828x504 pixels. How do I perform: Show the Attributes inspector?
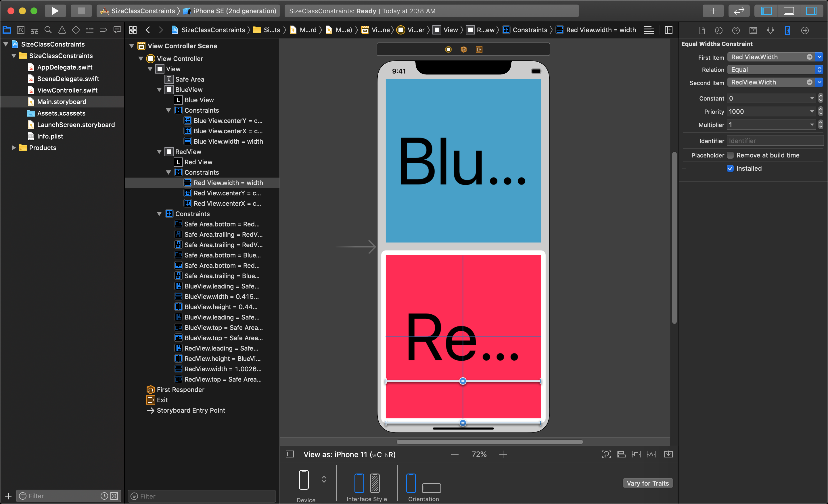[x=770, y=30]
